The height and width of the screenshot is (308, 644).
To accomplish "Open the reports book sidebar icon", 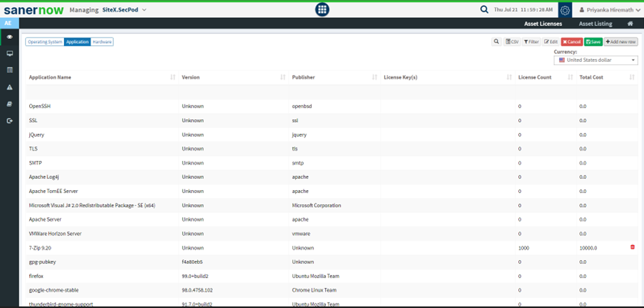I will 10,104.
